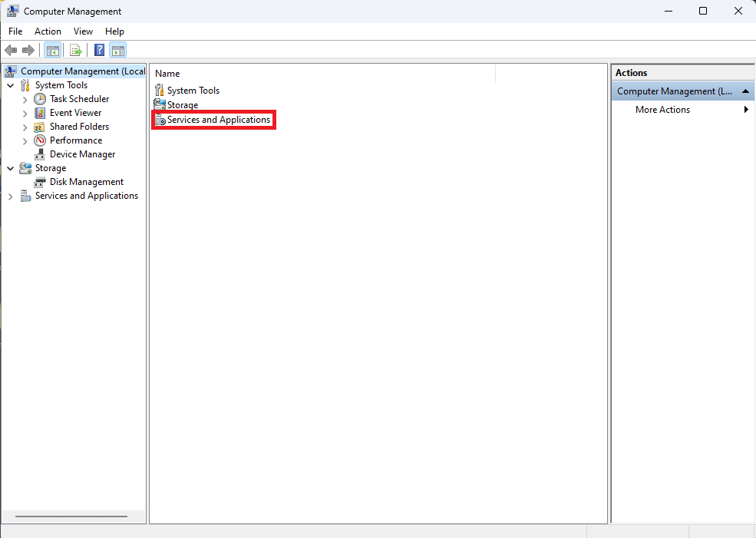Select Device Manager in the tree

pos(82,154)
